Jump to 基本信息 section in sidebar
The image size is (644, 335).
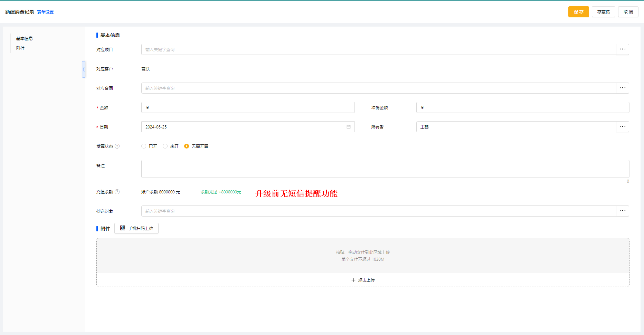(x=25, y=39)
